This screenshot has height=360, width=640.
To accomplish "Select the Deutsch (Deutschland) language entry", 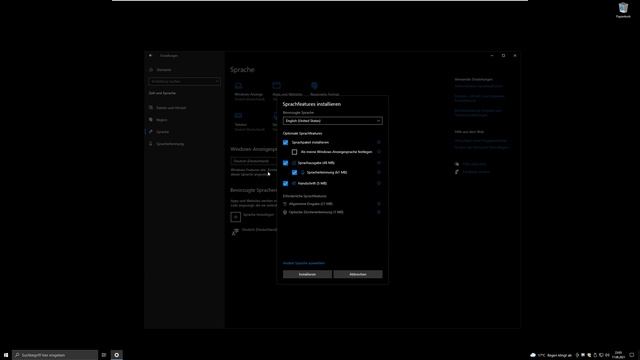I will click(255, 231).
